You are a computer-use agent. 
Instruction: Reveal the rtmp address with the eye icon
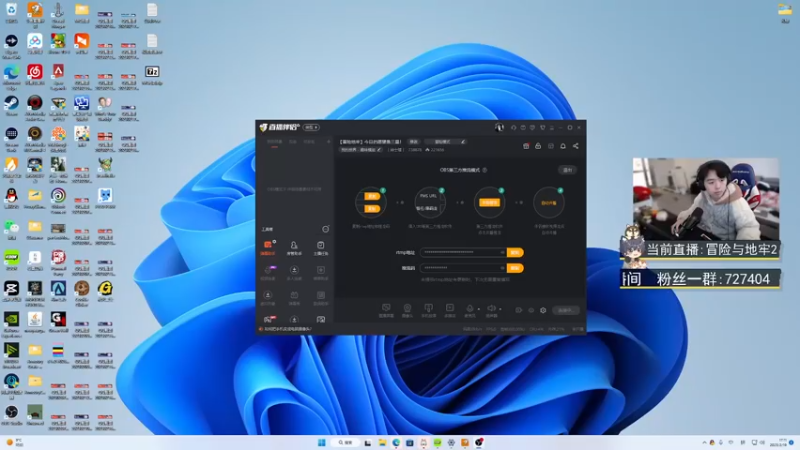(502, 253)
